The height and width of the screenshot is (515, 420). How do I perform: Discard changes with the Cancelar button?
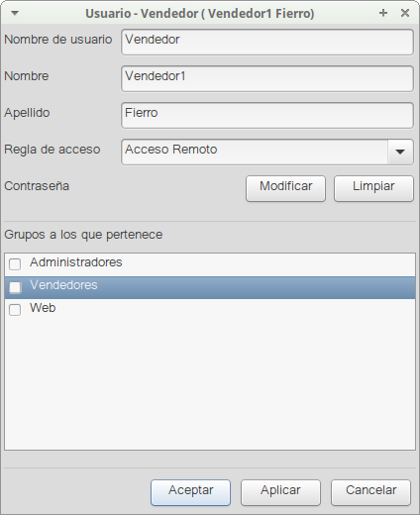point(370,492)
